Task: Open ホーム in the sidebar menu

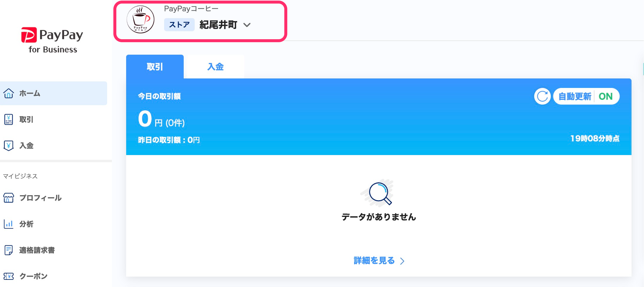Action: [30, 93]
